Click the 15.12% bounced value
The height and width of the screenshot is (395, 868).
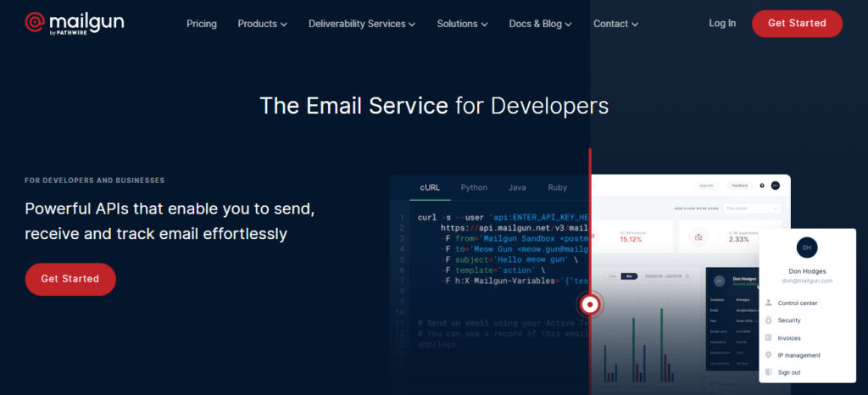pyautogui.click(x=631, y=240)
